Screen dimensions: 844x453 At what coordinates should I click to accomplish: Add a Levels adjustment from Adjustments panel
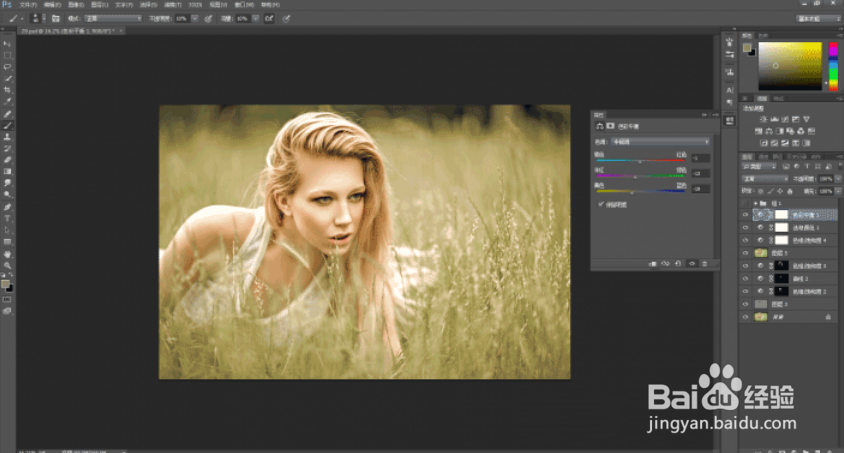click(x=774, y=119)
